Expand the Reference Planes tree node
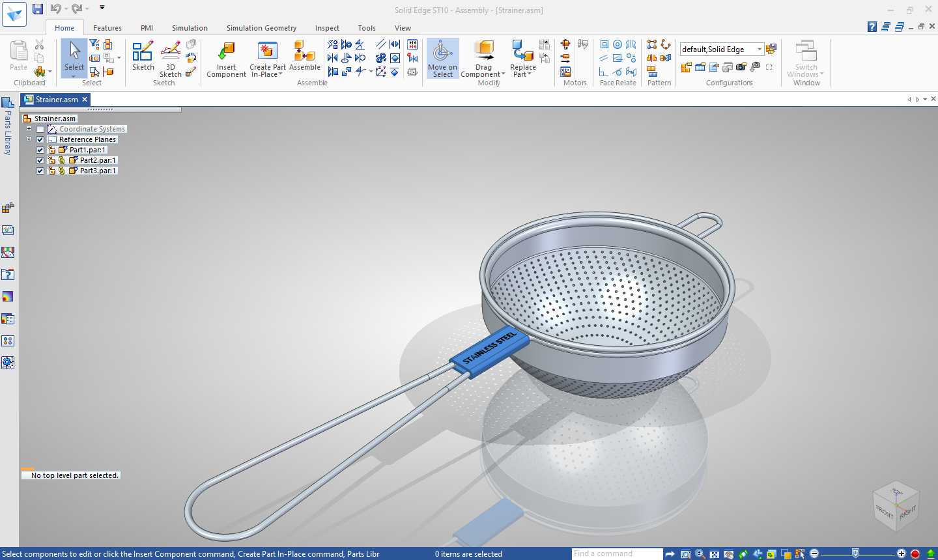The height and width of the screenshot is (560, 938). pos(29,139)
